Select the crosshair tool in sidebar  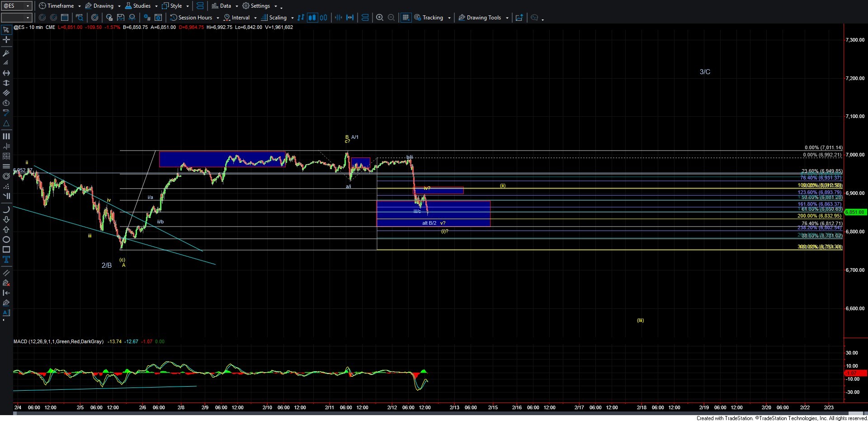click(x=6, y=40)
